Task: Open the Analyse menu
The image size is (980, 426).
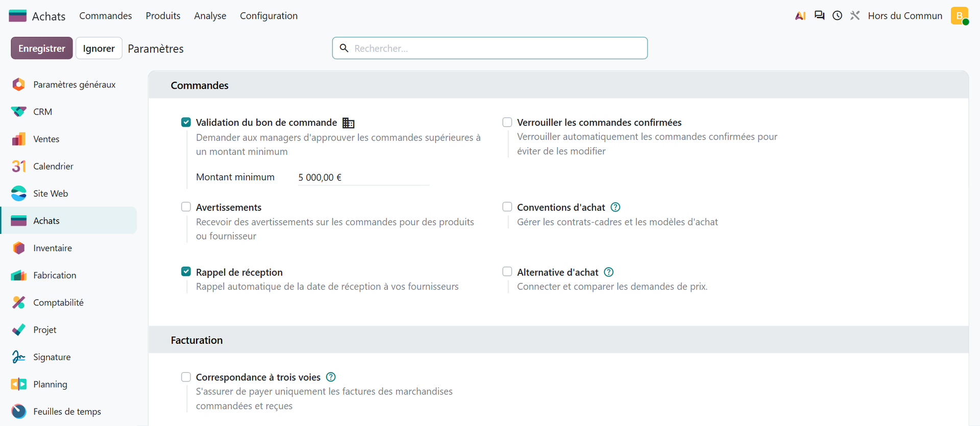Action: pos(210,16)
